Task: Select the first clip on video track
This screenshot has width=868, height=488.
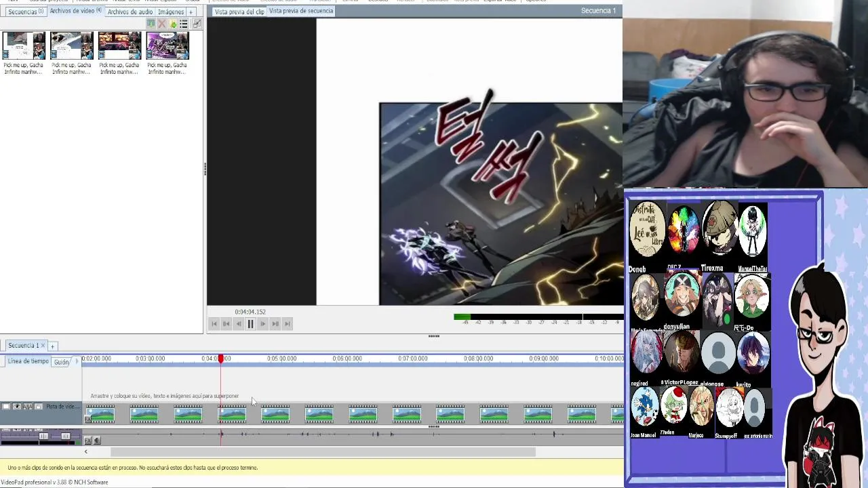Action: click(100, 413)
